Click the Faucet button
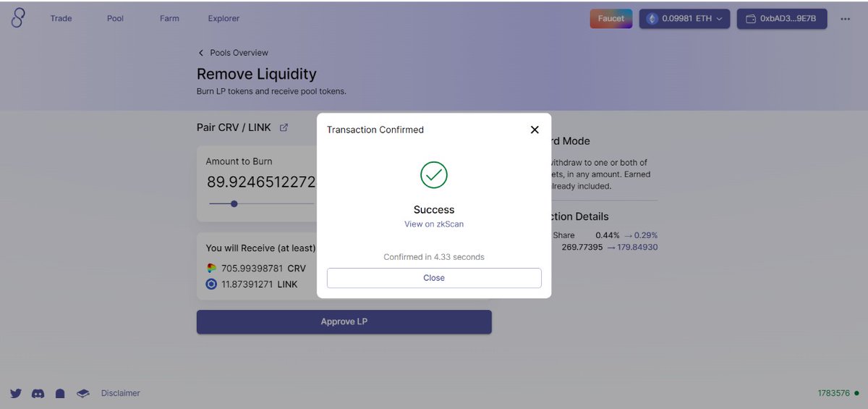This screenshot has height=409, width=868. coord(611,19)
